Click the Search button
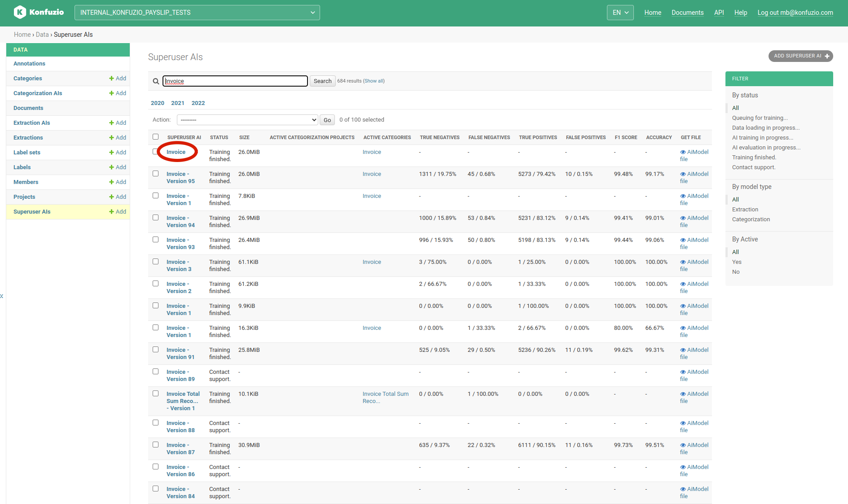The height and width of the screenshot is (504, 848). coord(322,81)
